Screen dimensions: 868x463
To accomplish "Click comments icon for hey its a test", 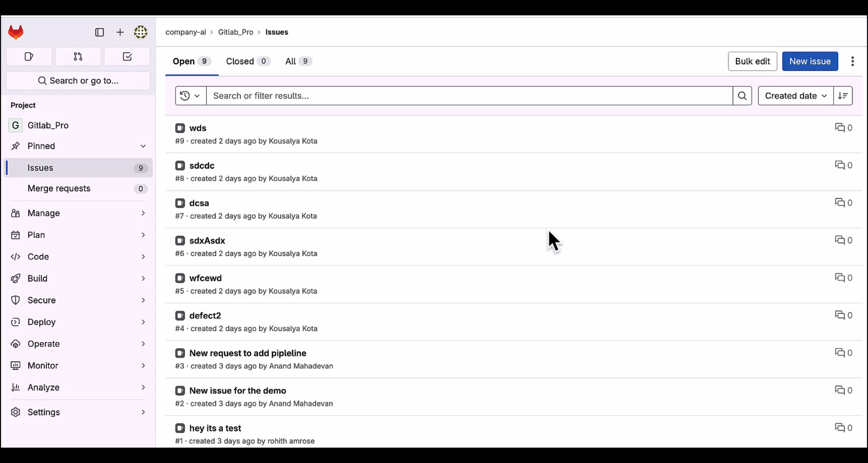I will (x=840, y=428).
